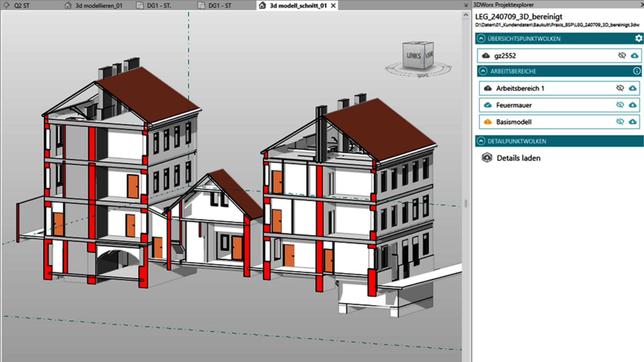Screen dimensions: 644x362
Task: Click the Basismodell cloud download icon
Action: (x=633, y=122)
